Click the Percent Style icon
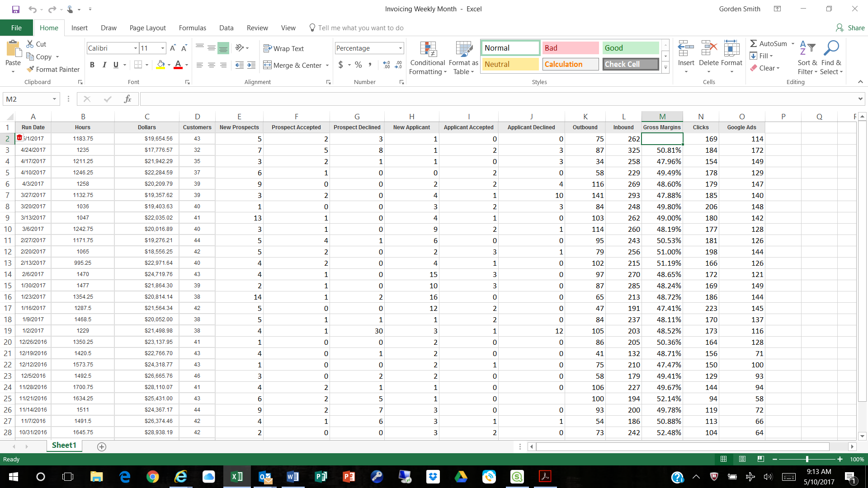The width and height of the screenshot is (868, 488). coord(358,65)
